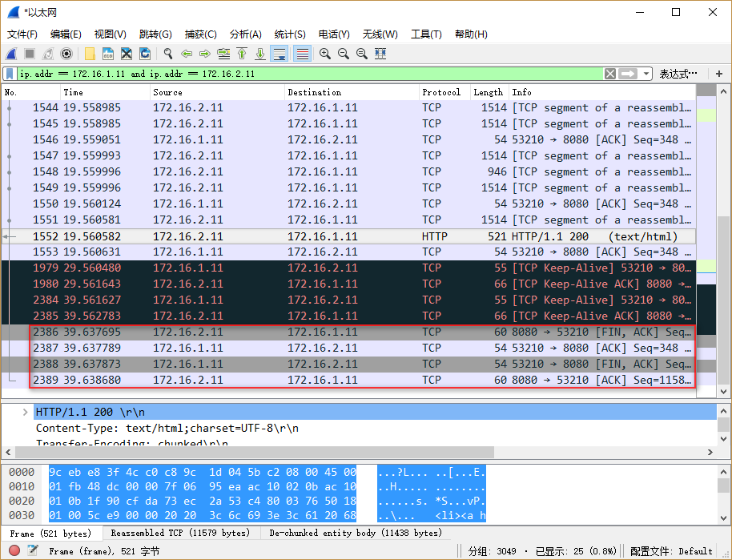Open the 无线(W) menu
This screenshot has width=732, height=560.
(x=380, y=34)
